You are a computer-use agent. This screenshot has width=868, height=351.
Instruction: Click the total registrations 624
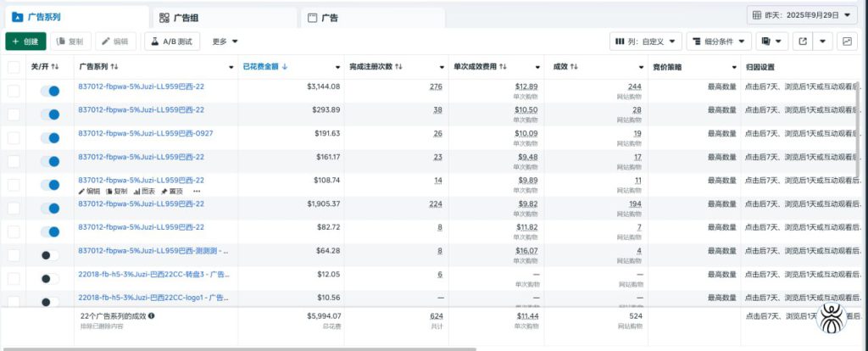point(437,316)
